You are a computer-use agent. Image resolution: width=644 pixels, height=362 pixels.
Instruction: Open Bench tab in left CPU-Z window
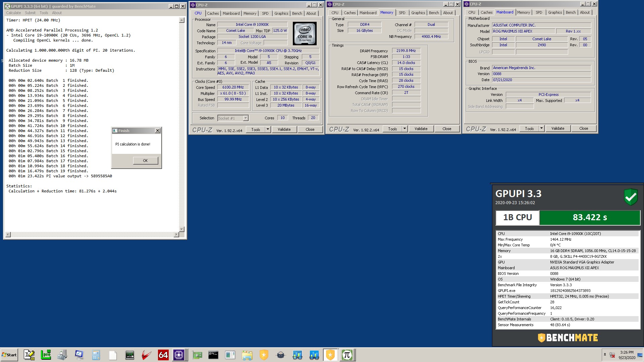(297, 13)
